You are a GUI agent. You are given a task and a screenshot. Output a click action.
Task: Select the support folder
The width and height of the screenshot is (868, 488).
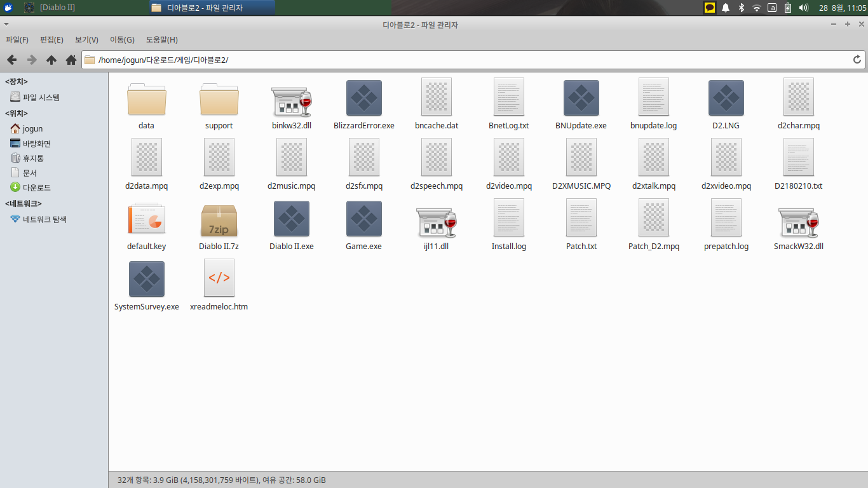coord(219,98)
